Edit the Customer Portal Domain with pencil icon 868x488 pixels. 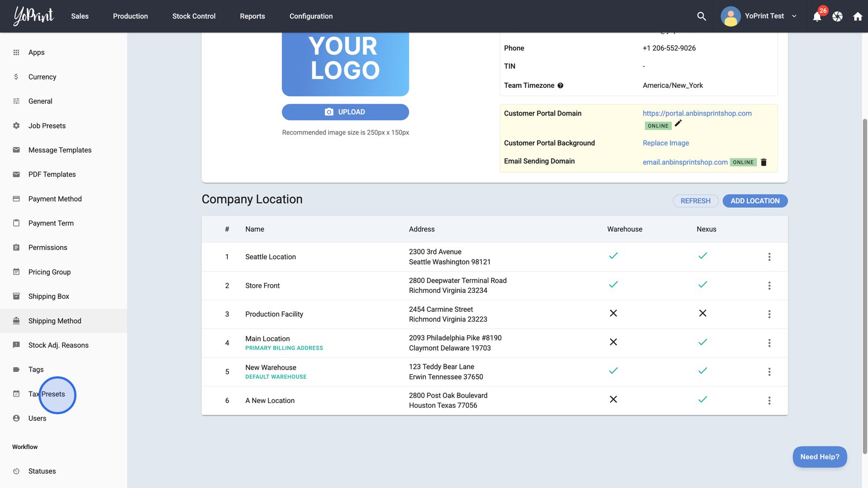(678, 124)
